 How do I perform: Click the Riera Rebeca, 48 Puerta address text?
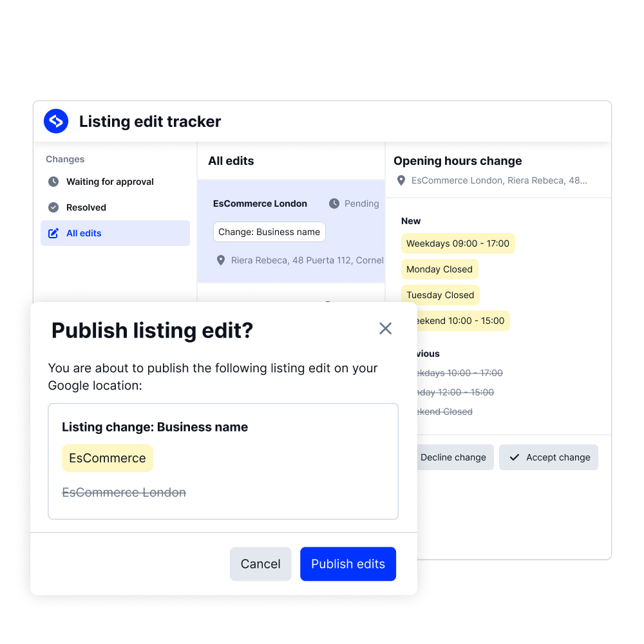pyautogui.click(x=307, y=260)
